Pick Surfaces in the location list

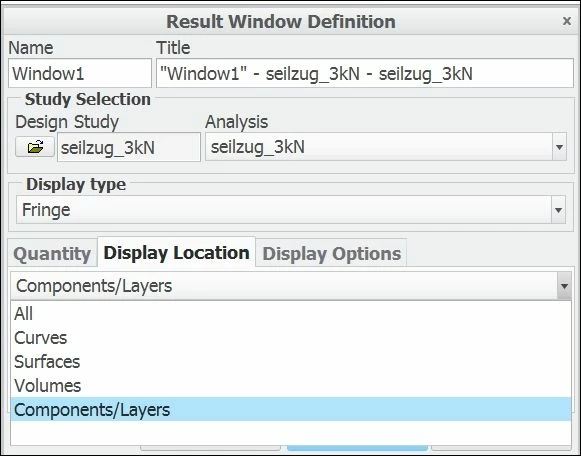click(291, 362)
